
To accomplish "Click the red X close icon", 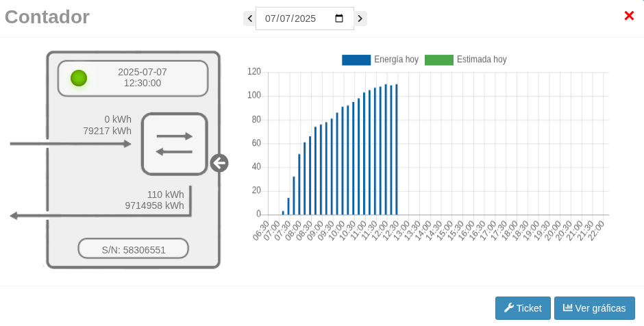I will (628, 16).
